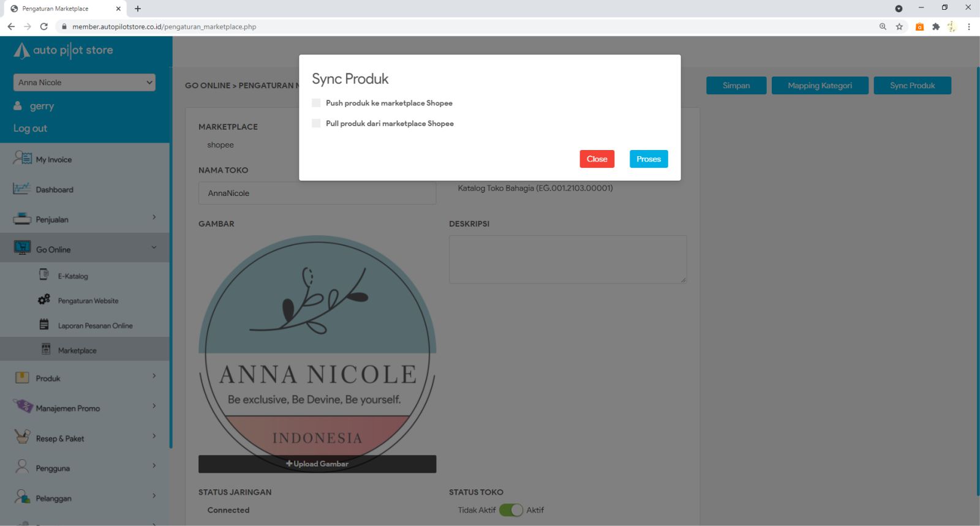
Task: Open the Pelanggan menu item
Action: (53, 498)
